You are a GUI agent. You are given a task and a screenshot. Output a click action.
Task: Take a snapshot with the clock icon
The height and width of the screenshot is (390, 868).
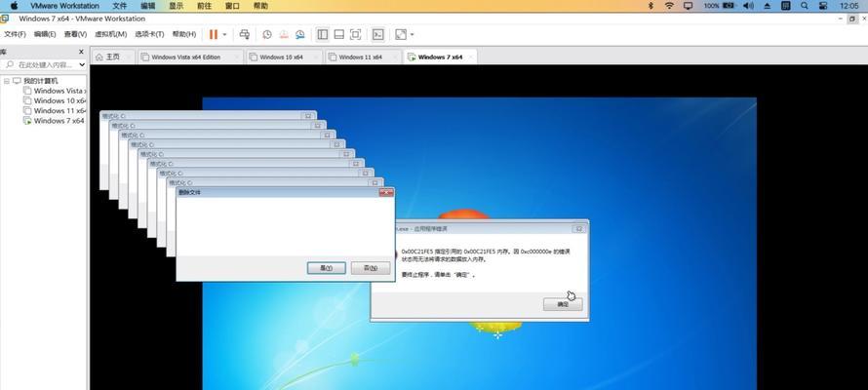coord(267,34)
